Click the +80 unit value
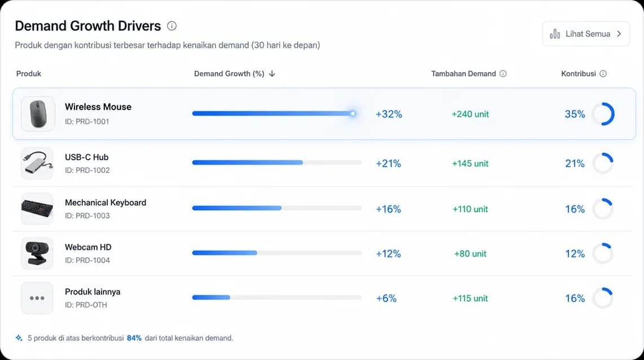The image size is (644, 360). [470, 253]
